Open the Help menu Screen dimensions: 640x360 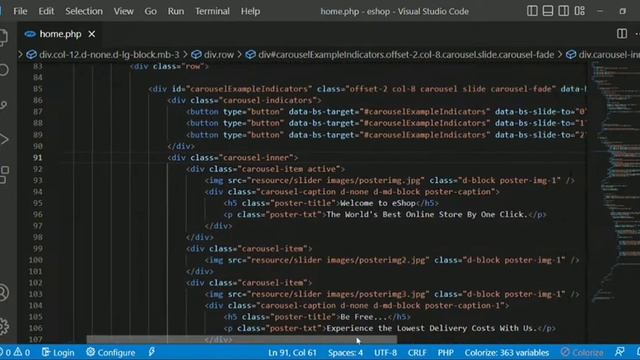tap(250, 11)
